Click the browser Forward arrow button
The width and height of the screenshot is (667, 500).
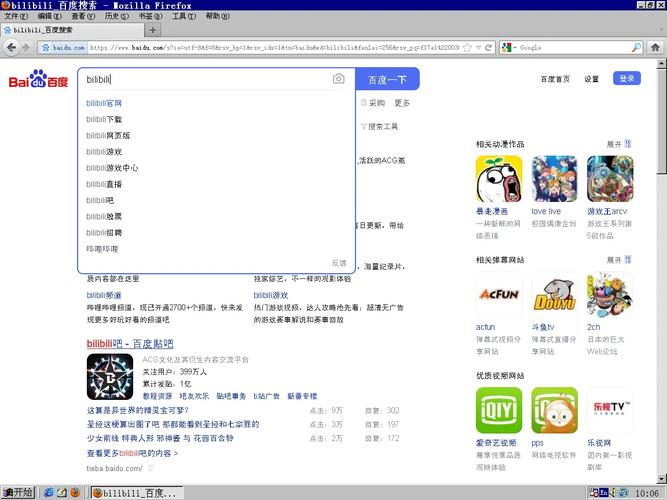pyautogui.click(x=26, y=48)
